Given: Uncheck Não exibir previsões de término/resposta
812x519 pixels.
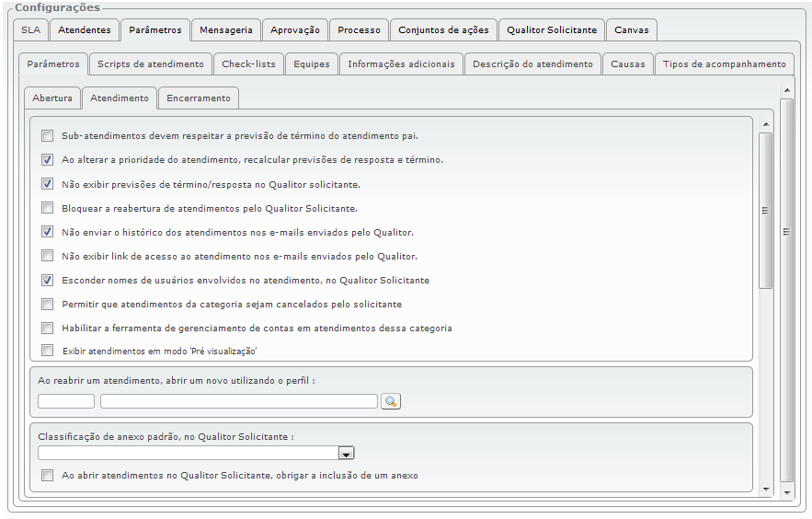Looking at the screenshot, I should tap(47, 184).
